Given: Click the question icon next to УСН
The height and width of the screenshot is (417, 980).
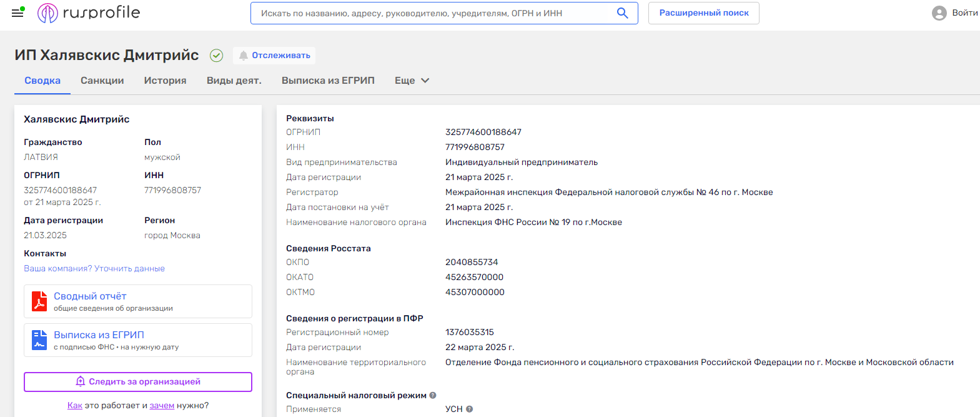Looking at the screenshot, I should [x=470, y=409].
